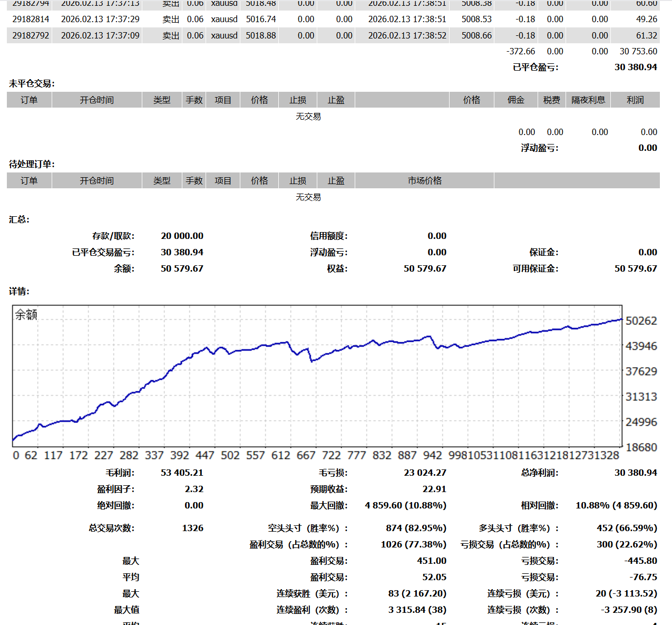Select open time 2026.02.13 17:37:29

(100, 19)
